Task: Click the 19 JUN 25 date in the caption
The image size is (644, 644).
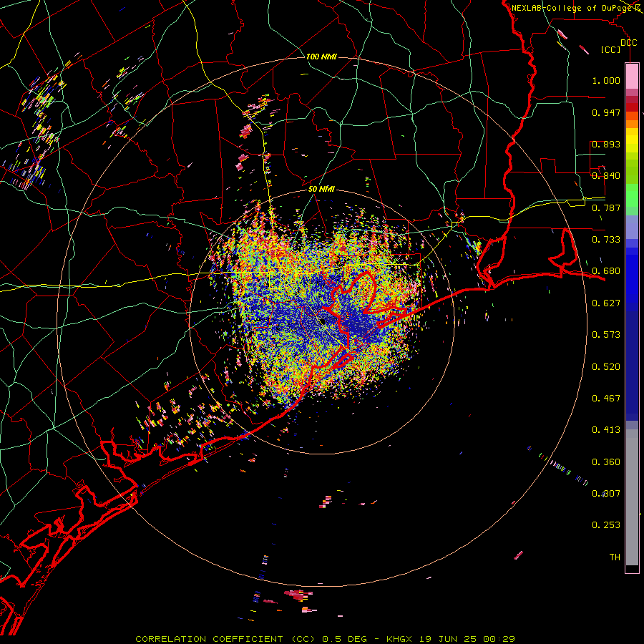Action: (448, 639)
